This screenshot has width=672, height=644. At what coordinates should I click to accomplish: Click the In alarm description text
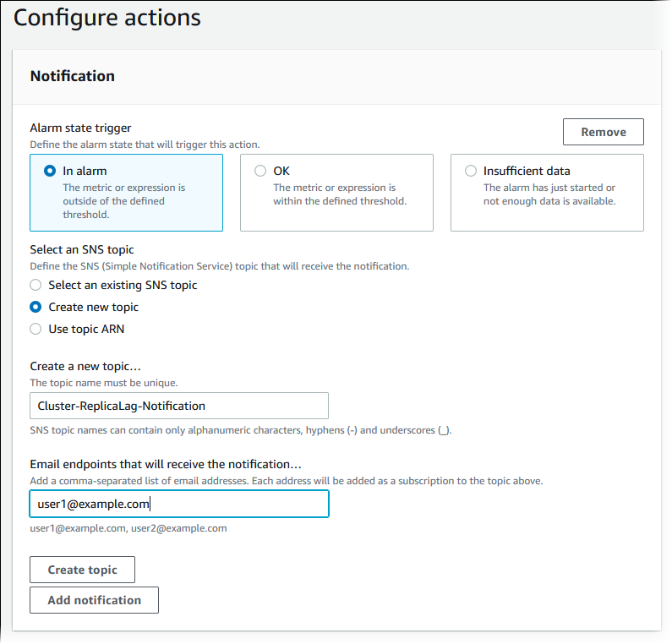(123, 201)
